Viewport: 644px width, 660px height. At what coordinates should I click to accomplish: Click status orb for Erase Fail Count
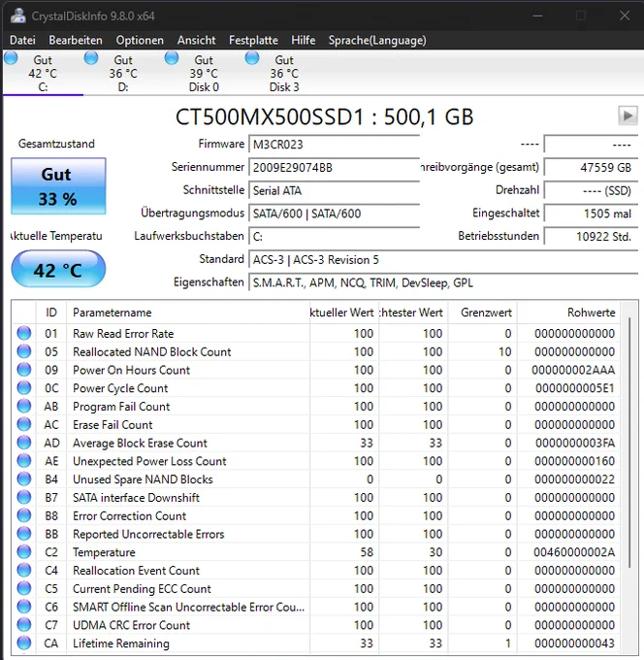click(x=24, y=424)
